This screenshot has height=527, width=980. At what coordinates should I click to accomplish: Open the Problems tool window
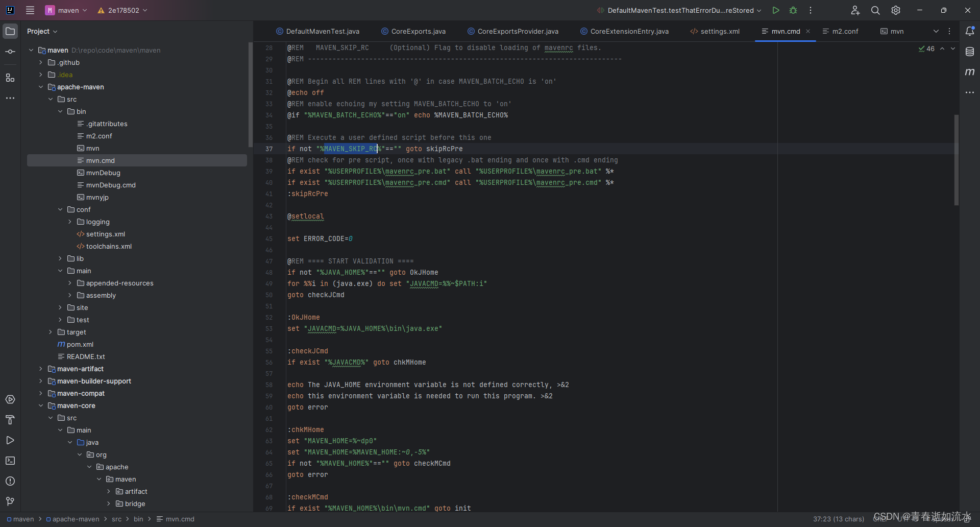[x=10, y=481]
